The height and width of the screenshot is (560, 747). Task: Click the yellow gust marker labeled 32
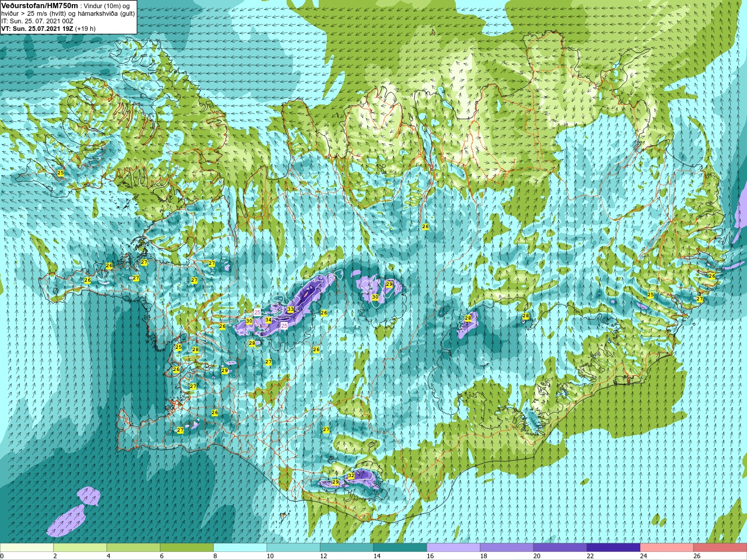click(x=351, y=476)
